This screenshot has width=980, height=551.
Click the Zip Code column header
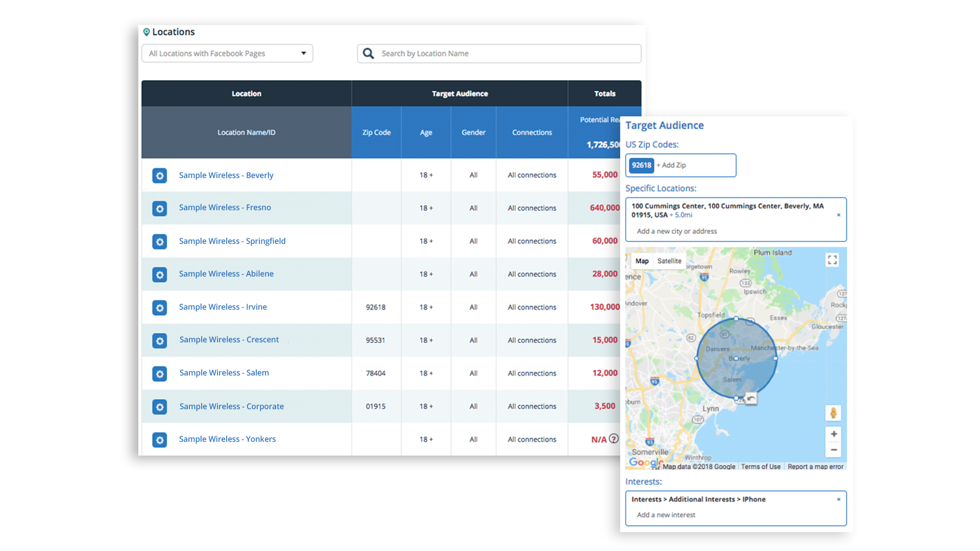pos(376,132)
